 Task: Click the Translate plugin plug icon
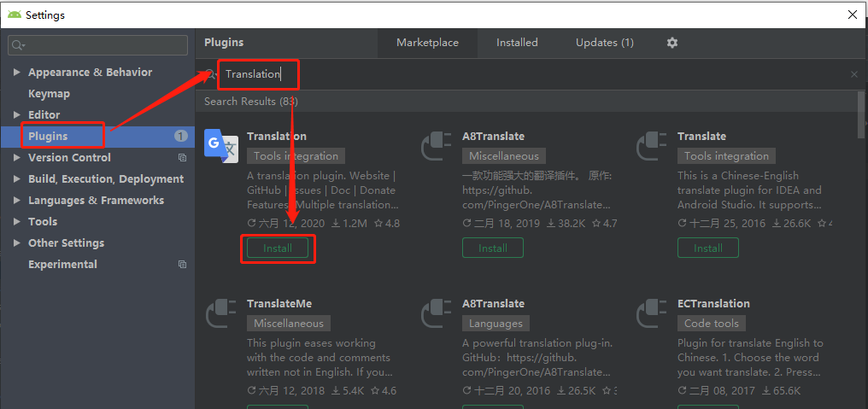(652, 145)
